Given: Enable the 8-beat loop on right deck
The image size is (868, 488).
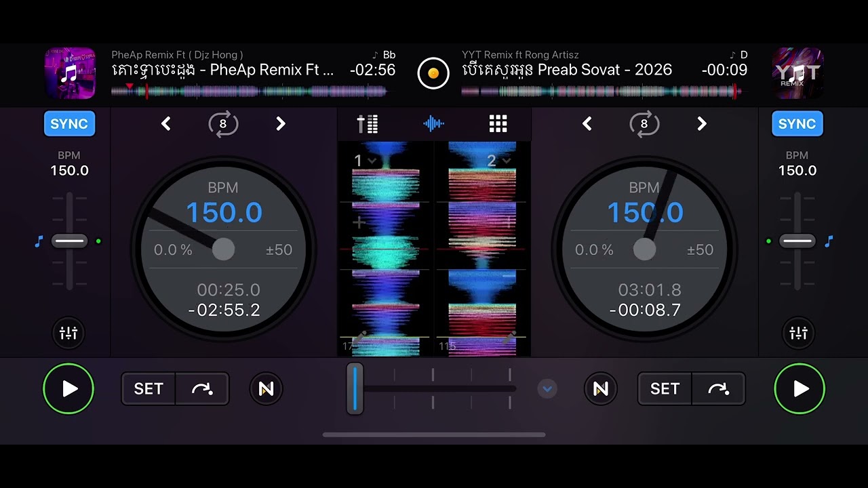Looking at the screenshot, I should (644, 124).
